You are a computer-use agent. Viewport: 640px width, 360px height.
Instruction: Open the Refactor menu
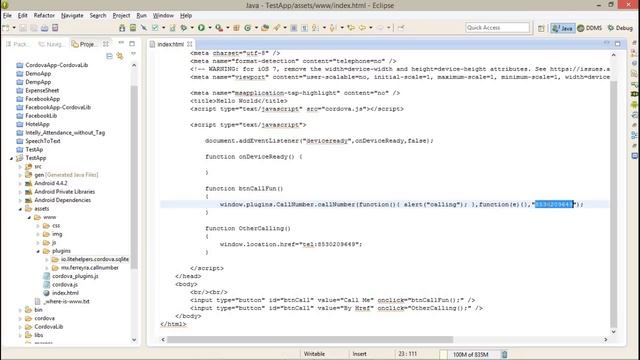[x=44, y=16]
